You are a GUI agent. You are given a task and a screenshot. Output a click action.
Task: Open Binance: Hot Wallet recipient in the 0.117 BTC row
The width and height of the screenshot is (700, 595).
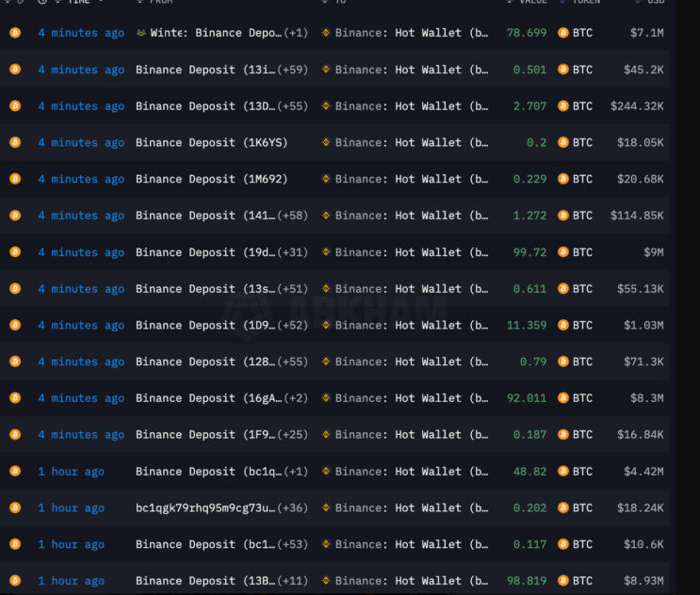pyautogui.click(x=412, y=544)
